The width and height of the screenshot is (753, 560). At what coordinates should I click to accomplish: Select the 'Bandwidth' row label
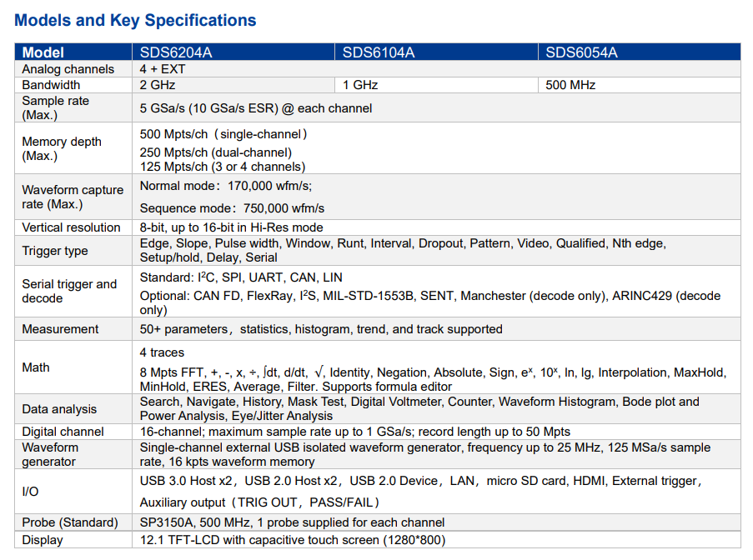pyautogui.click(x=51, y=85)
